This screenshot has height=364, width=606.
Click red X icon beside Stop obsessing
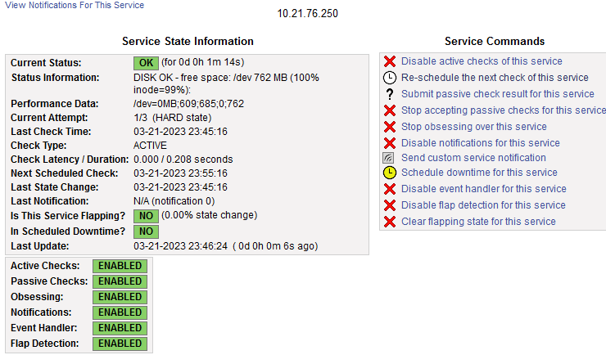click(390, 127)
